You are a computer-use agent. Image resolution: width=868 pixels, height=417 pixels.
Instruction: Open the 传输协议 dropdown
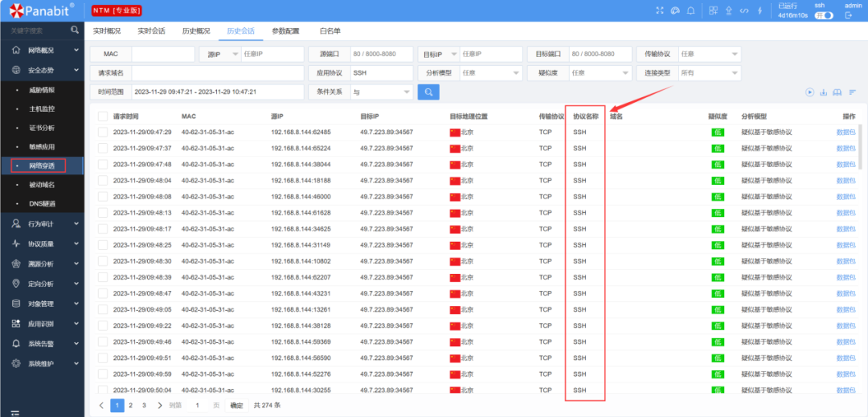coord(710,54)
